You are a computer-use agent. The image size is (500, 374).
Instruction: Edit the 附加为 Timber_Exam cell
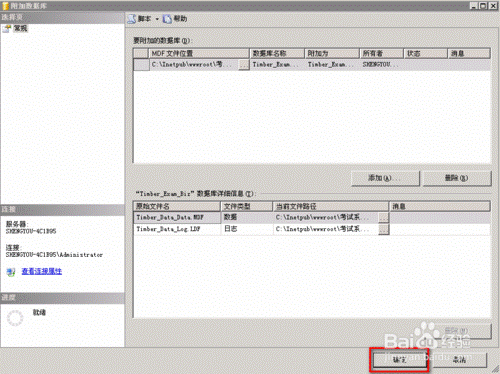pyautogui.click(x=332, y=64)
